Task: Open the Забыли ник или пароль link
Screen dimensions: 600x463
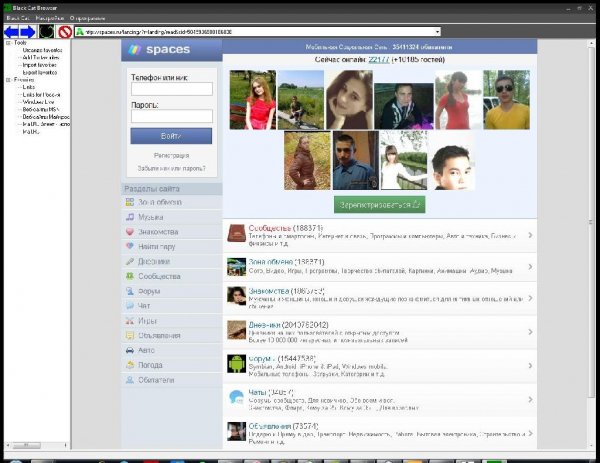Action: tap(171, 168)
